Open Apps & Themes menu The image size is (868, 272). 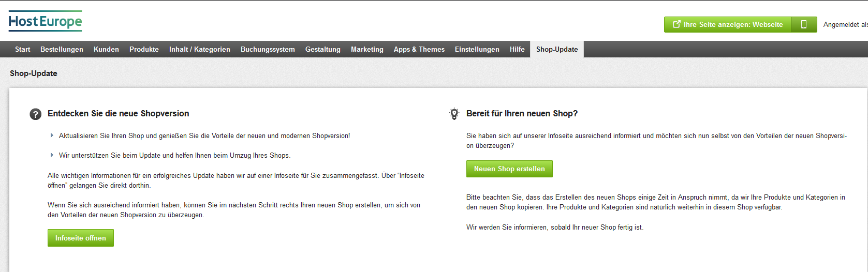[x=419, y=49]
